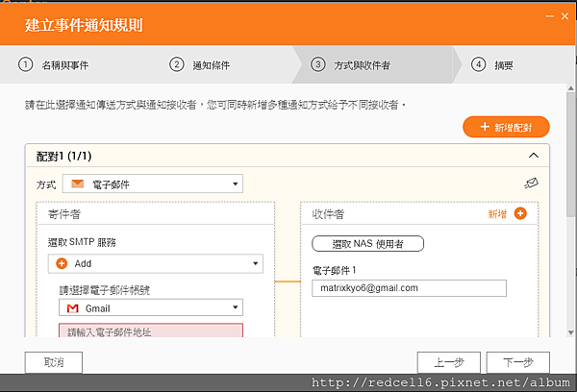Go back with the 上一步 button

pos(449,362)
